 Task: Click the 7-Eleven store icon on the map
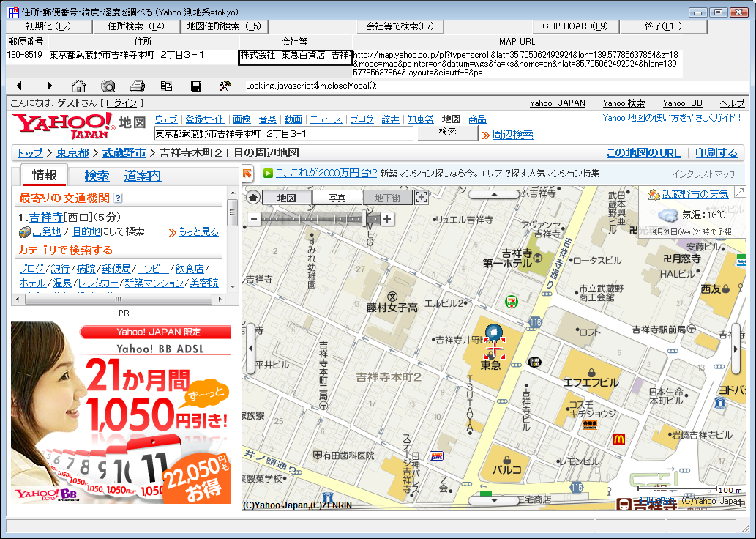tap(512, 302)
